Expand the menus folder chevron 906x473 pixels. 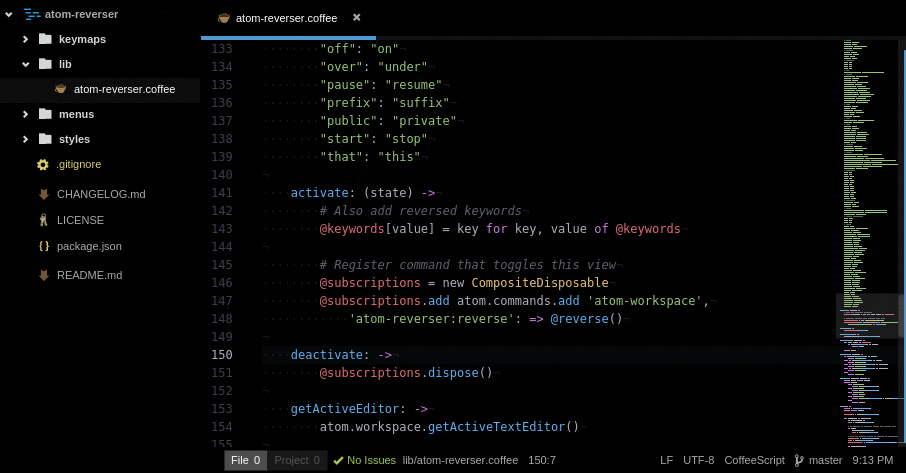25,114
